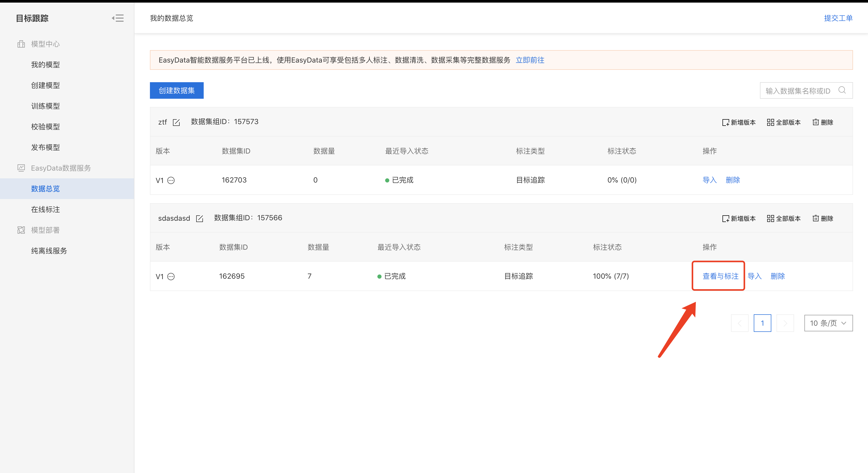Select page 1 in pagination

click(x=763, y=323)
